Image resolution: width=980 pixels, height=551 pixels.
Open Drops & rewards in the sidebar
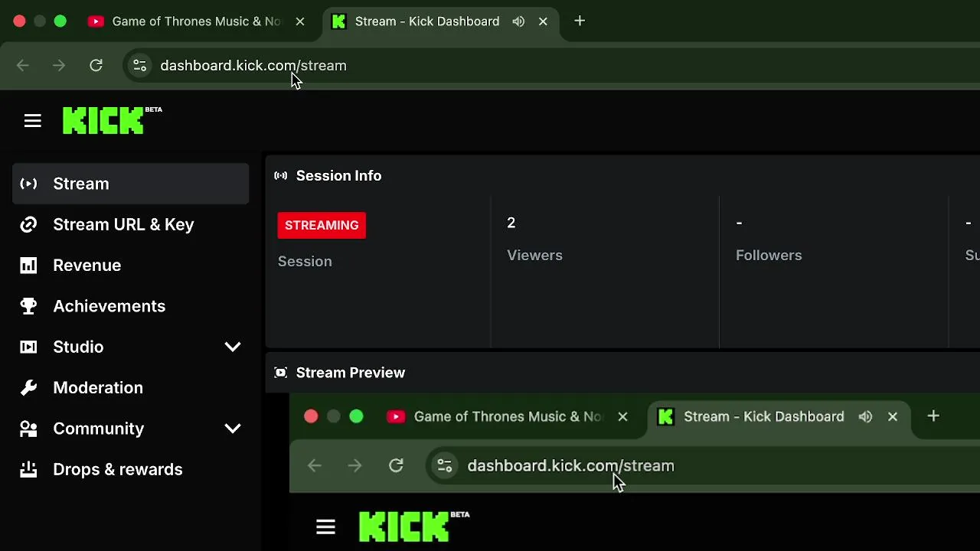point(130,469)
